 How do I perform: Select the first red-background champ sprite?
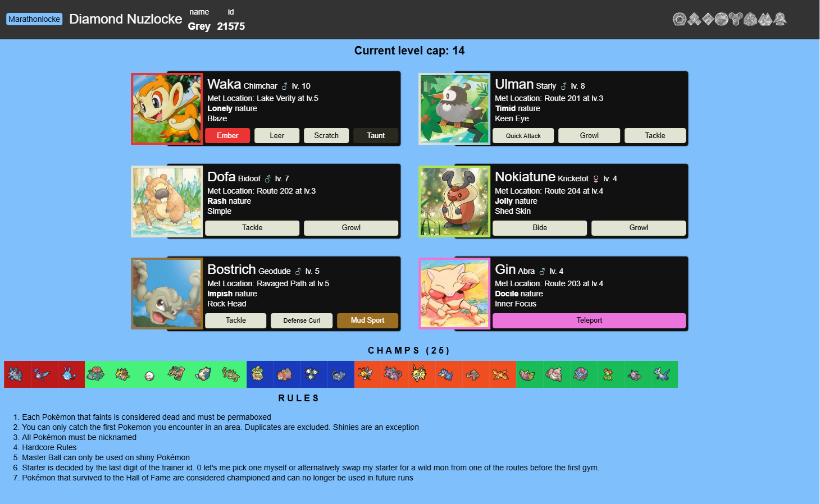coord(17,374)
